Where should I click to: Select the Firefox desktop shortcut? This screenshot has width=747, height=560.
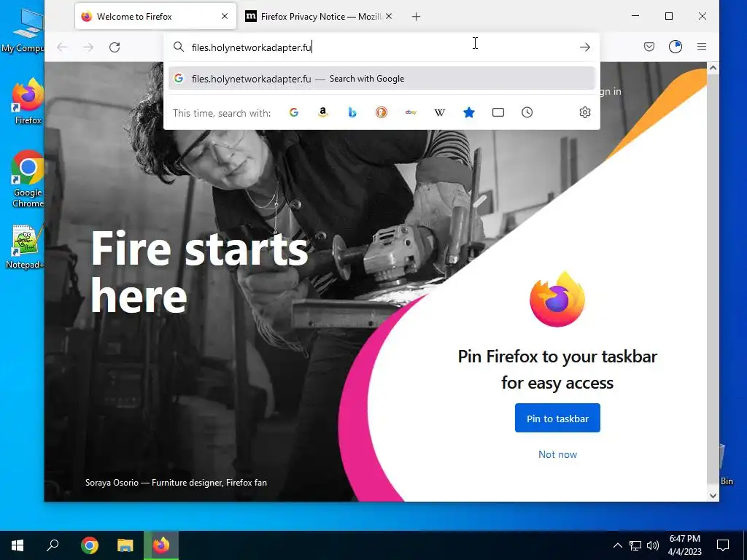28,101
